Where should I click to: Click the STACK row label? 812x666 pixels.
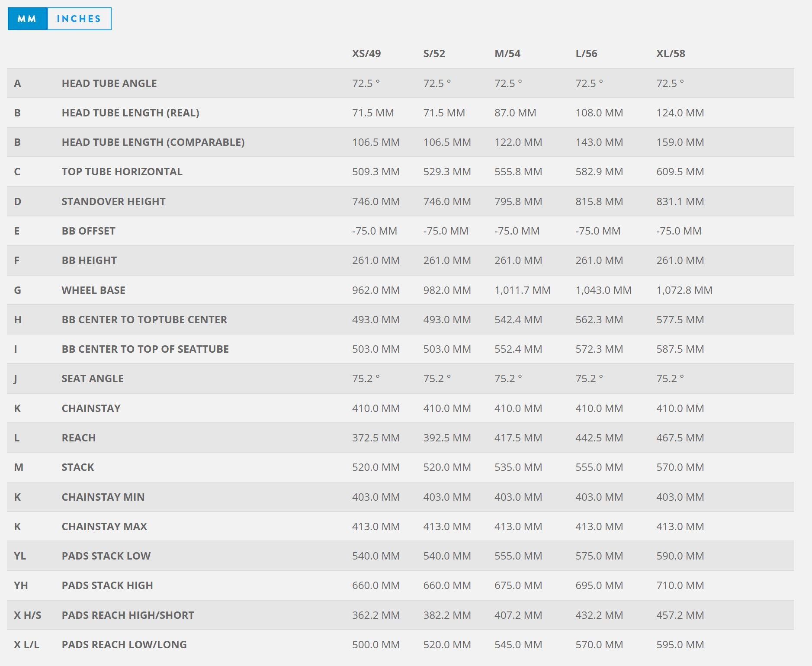point(77,467)
